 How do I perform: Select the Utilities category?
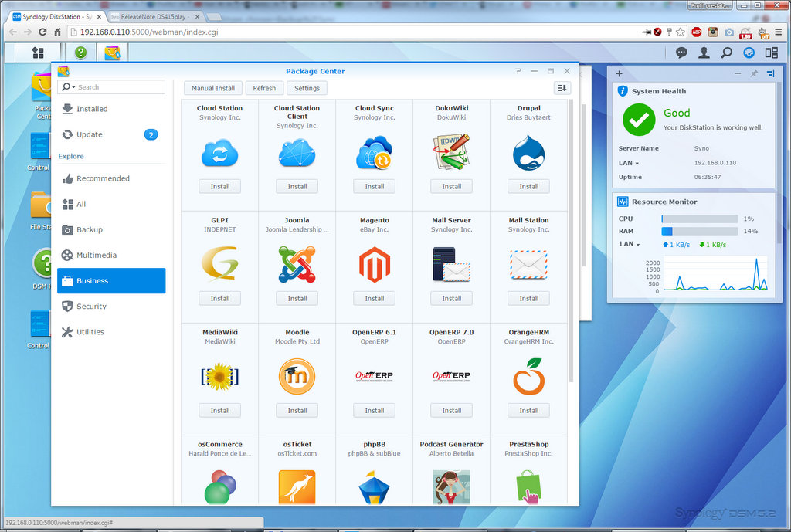pos(111,332)
